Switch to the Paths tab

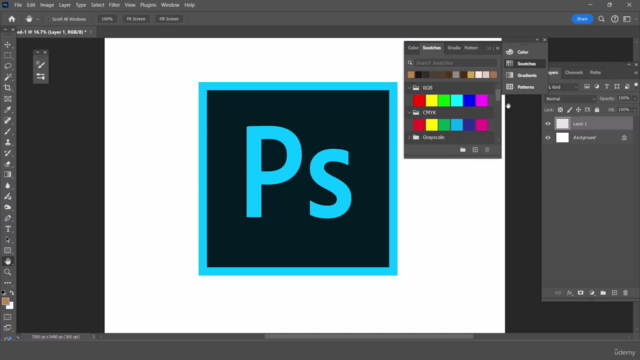tap(595, 73)
